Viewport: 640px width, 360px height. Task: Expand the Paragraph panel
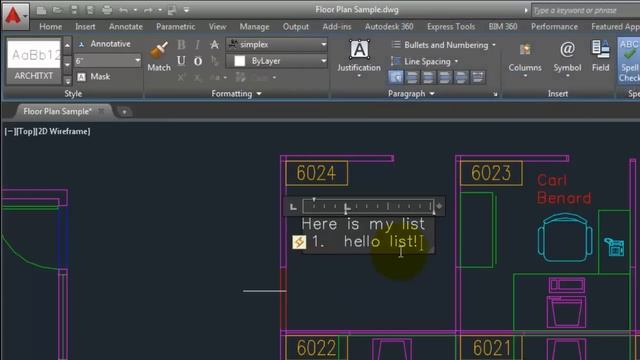[411, 94]
